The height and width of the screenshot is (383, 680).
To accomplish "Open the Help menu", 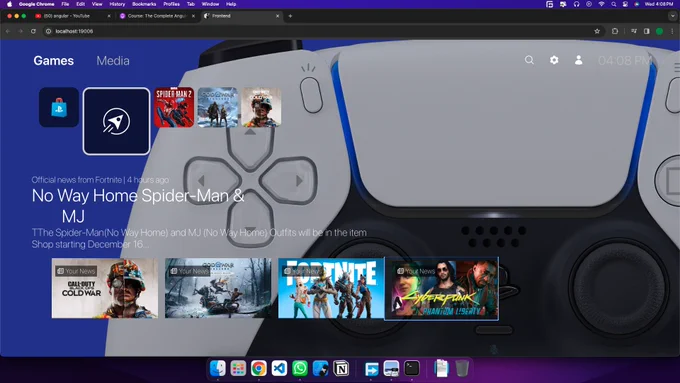I will (231, 4).
